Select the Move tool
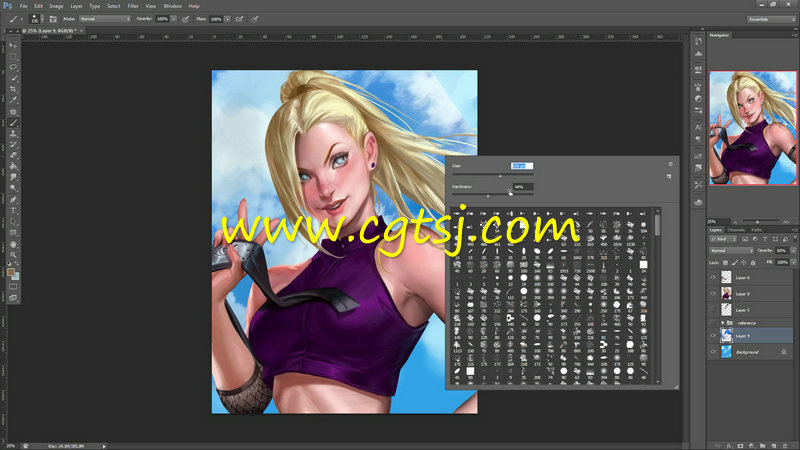The height and width of the screenshot is (450, 800). (13, 45)
